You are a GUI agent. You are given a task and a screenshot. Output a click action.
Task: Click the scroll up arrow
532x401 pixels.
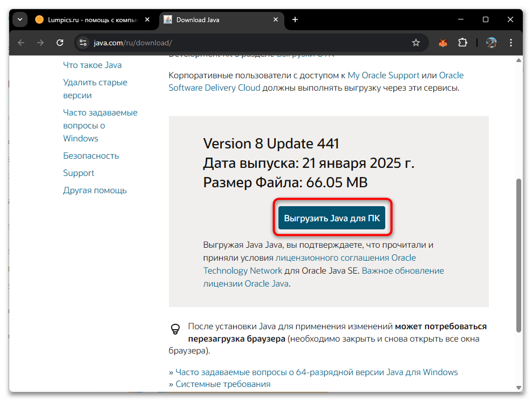tap(519, 60)
